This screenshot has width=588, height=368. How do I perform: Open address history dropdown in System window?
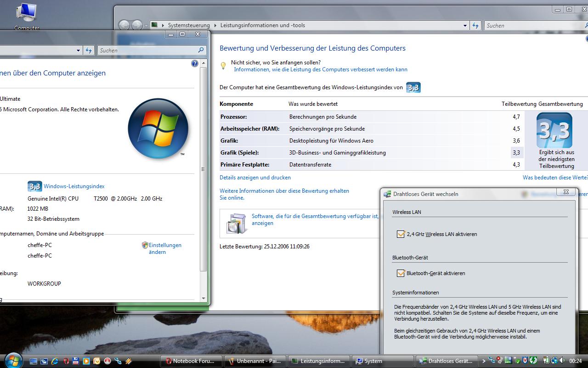click(78, 50)
